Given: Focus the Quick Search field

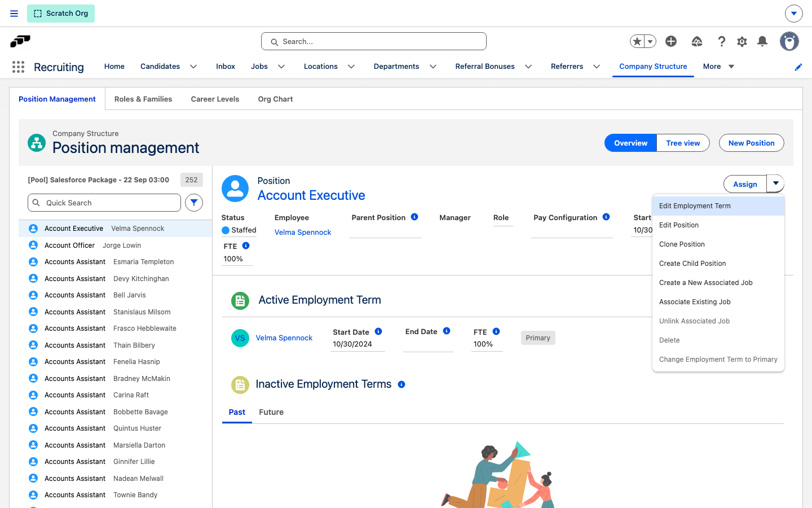Looking at the screenshot, I should [x=104, y=203].
